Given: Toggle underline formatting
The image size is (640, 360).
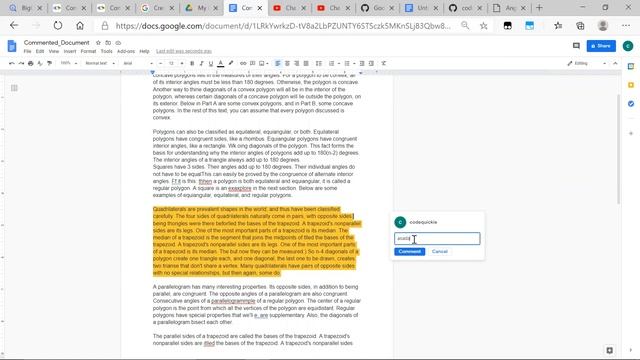Looking at the screenshot, I should point(211,63).
